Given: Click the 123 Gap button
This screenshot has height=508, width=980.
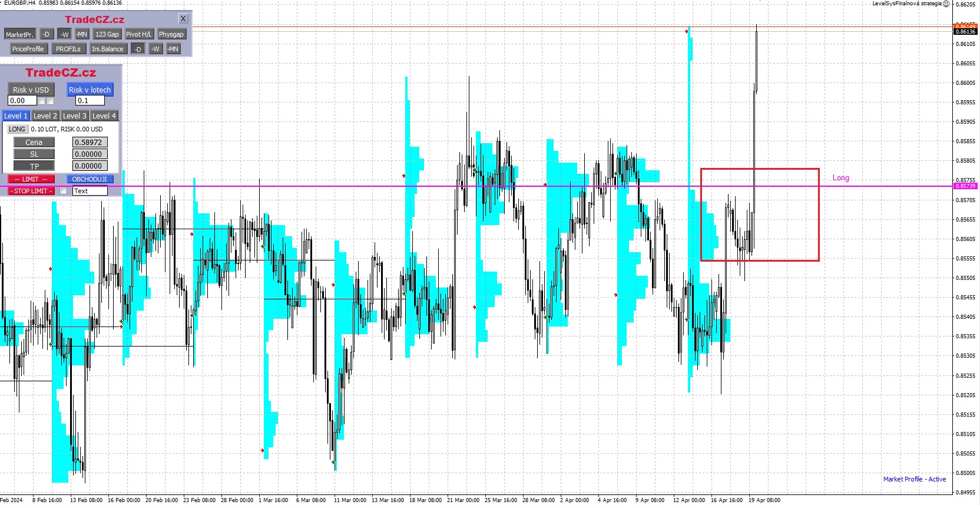Looking at the screenshot, I should pos(107,34).
